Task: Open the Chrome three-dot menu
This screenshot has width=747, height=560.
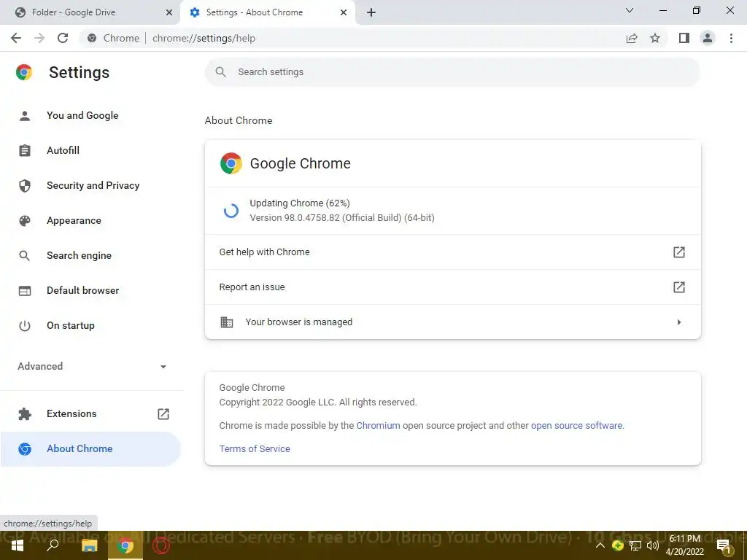Action: tap(731, 38)
